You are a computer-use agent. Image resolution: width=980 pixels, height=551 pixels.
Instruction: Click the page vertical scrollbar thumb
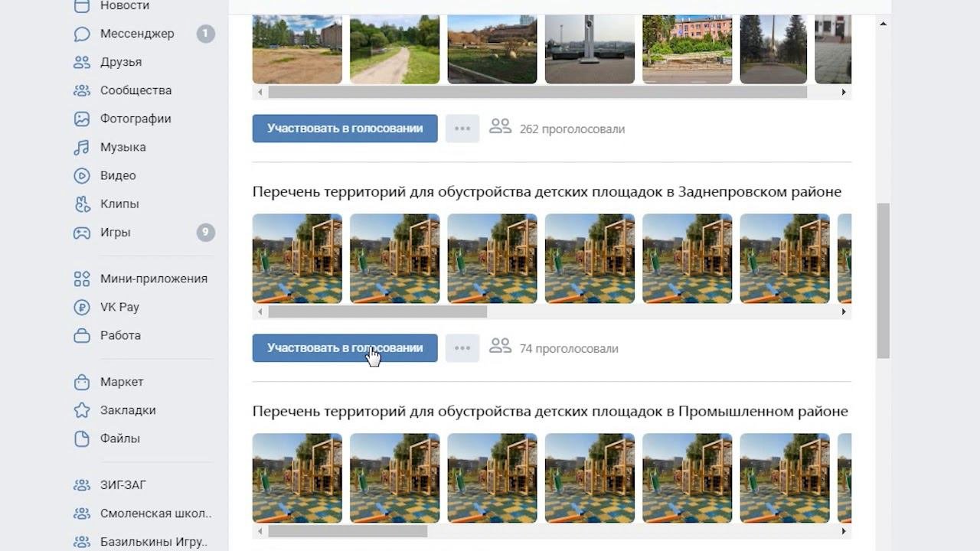(884, 280)
